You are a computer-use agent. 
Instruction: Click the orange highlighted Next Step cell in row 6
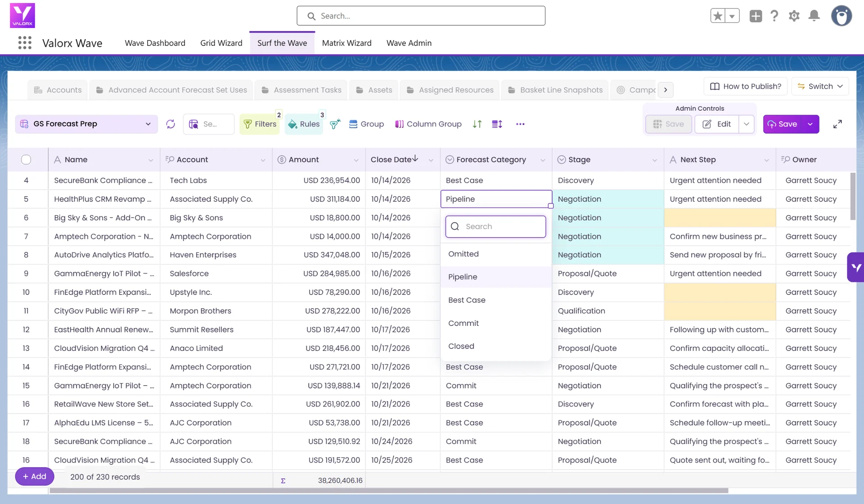point(720,217)
